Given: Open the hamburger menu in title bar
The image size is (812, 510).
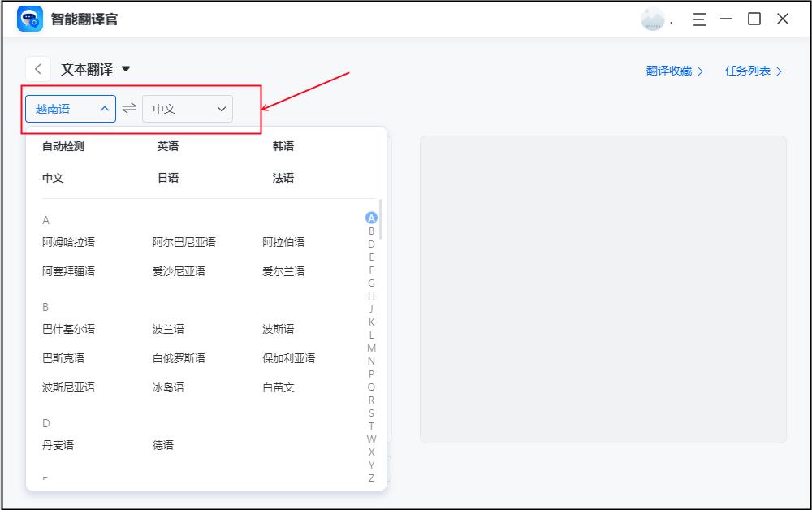Looking at the screenshot, I should tap(699, 19).
